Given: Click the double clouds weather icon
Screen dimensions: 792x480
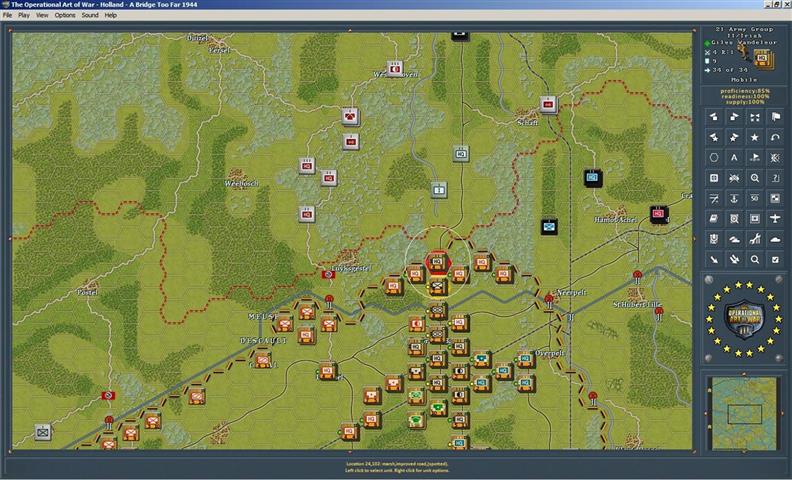Looking at the screenshot, I should click(x=734, y=239).
